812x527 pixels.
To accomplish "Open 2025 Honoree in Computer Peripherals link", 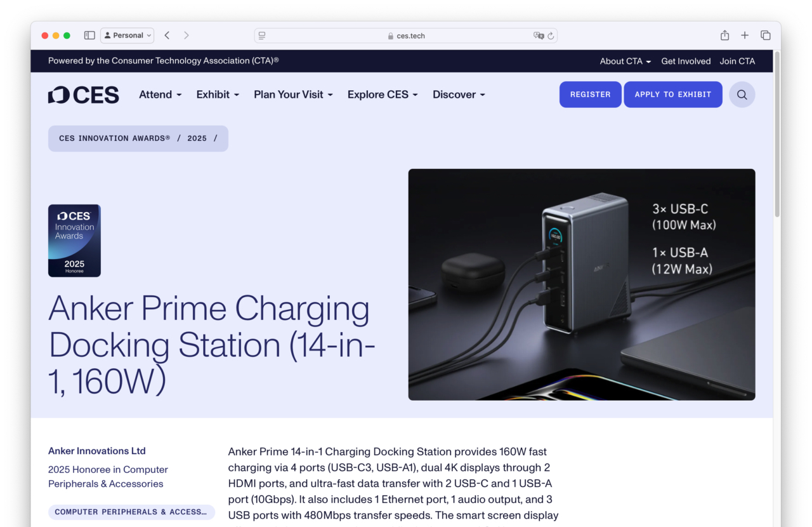I will [108, 477].
